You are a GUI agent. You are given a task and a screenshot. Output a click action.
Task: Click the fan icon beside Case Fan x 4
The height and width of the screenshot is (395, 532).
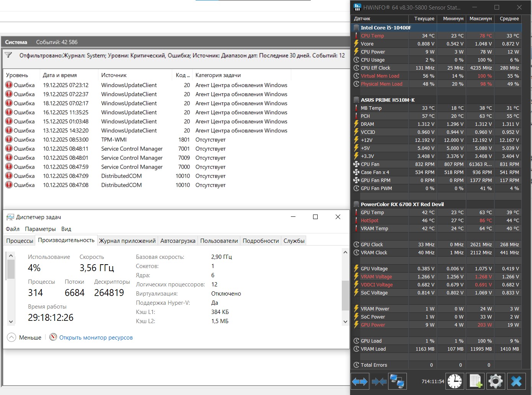pyautogui.click(x=356, y=172)
